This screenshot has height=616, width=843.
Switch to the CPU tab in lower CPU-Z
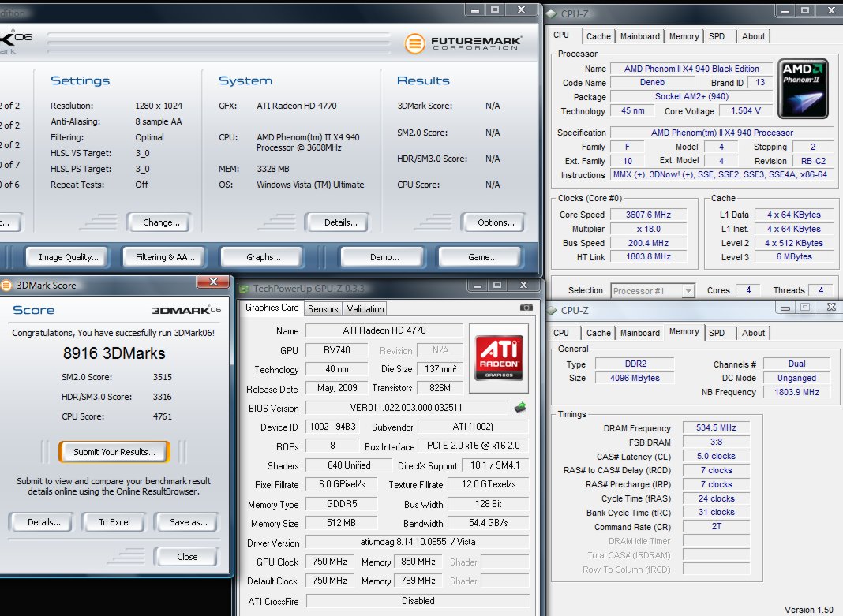[x=560, y=333]
